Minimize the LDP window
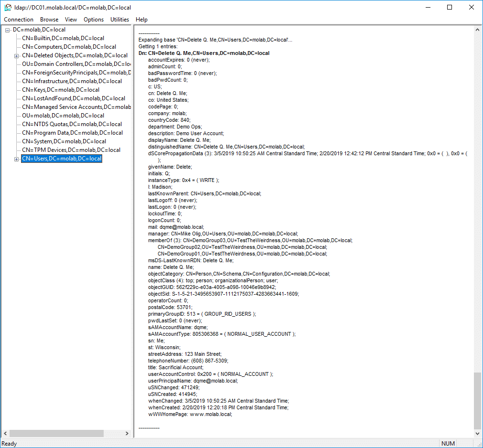The image size is (483, 448). coord(428,7)
